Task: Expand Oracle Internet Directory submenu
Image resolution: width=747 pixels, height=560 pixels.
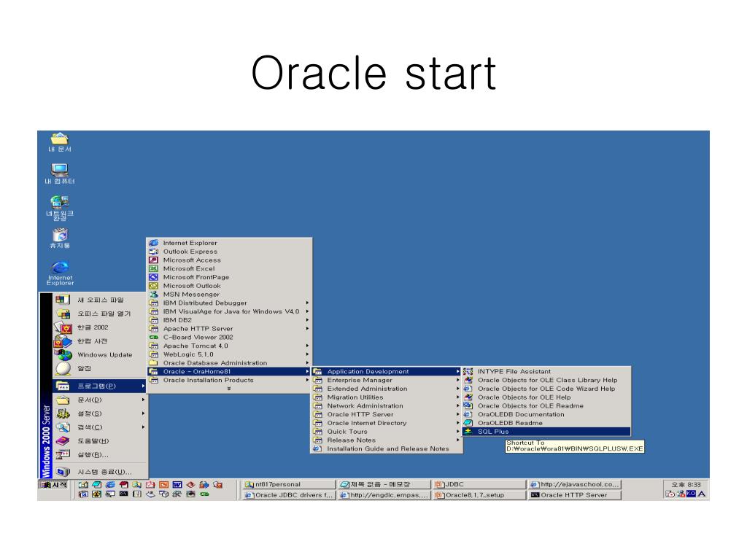Action: coord(387,423)
